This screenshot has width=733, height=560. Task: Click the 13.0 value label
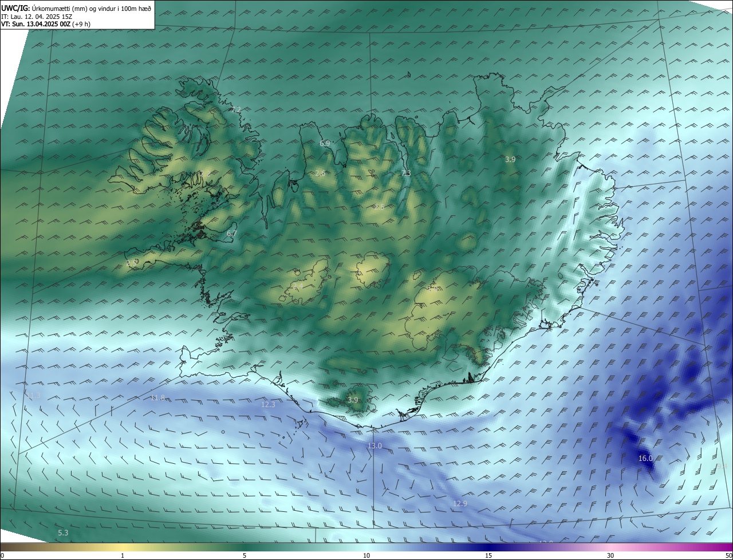click(375, 445)
